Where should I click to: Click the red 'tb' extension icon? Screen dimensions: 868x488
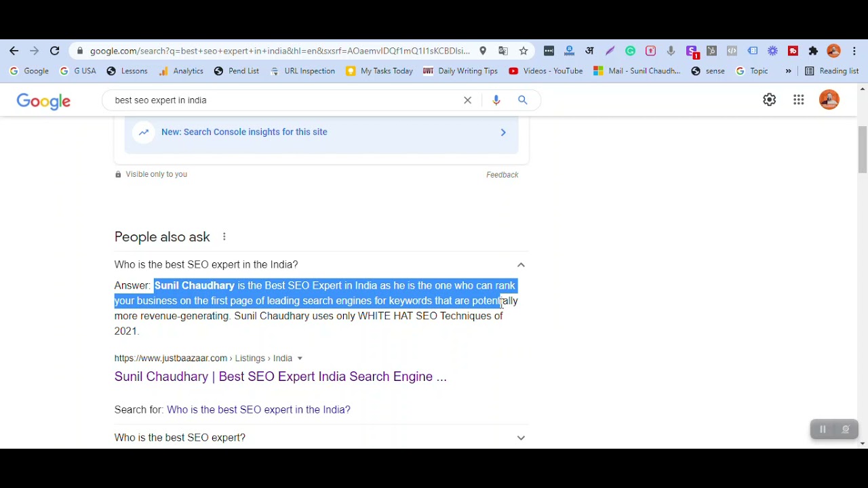[793, 51]
